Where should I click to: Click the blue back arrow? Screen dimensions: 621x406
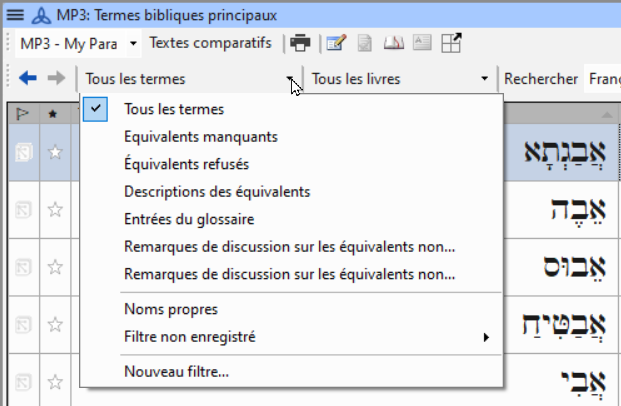(28, 78)
